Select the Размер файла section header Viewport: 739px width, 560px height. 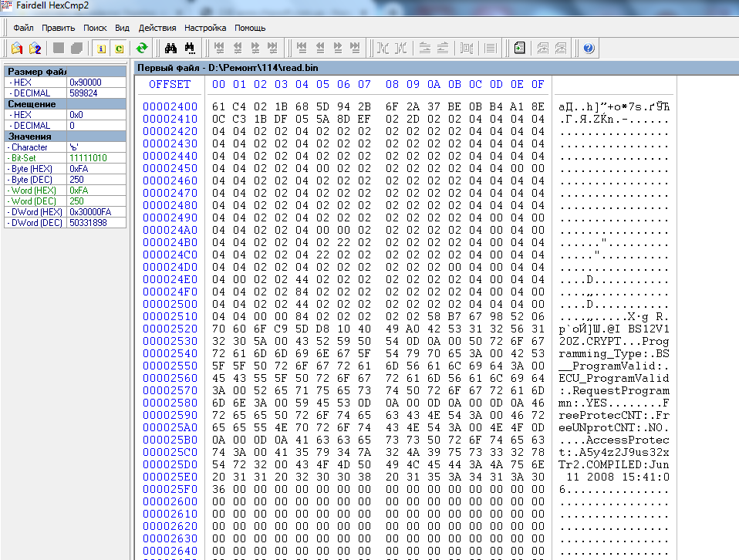(x=36, y=71)
